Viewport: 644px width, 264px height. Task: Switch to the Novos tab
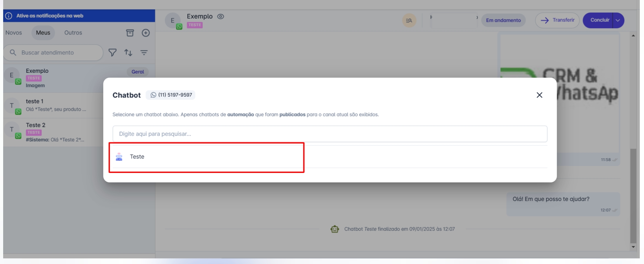[x=14, y=33]
